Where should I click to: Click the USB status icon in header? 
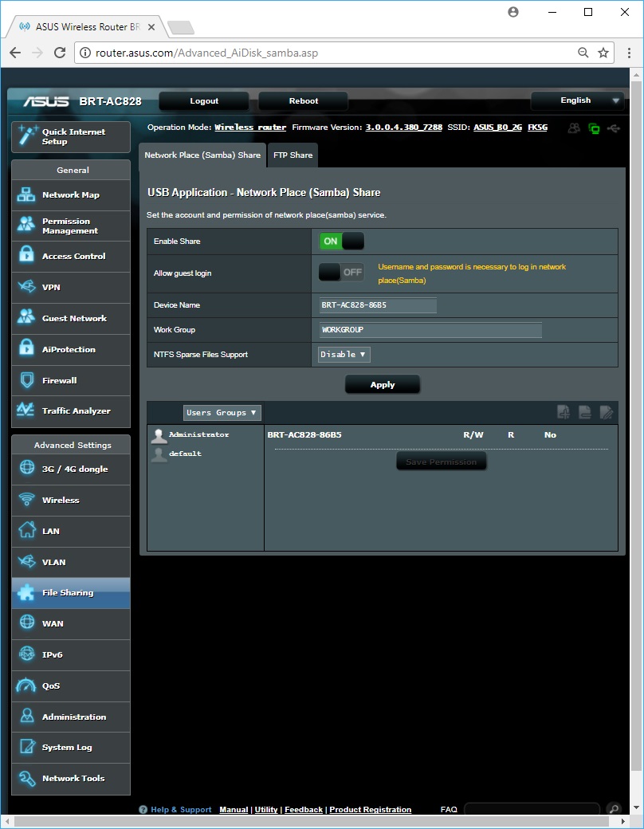(614, 128)
